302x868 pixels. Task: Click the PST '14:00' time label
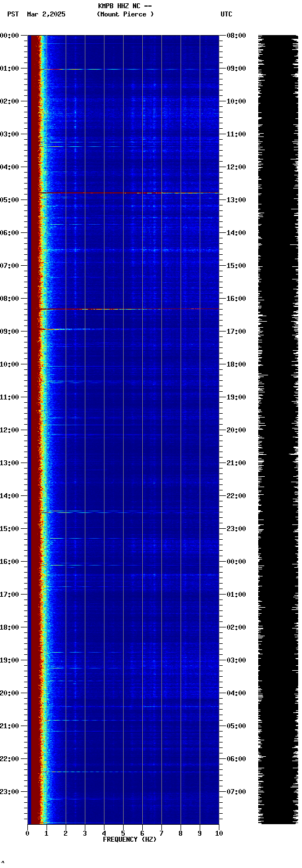click(9, 496)
